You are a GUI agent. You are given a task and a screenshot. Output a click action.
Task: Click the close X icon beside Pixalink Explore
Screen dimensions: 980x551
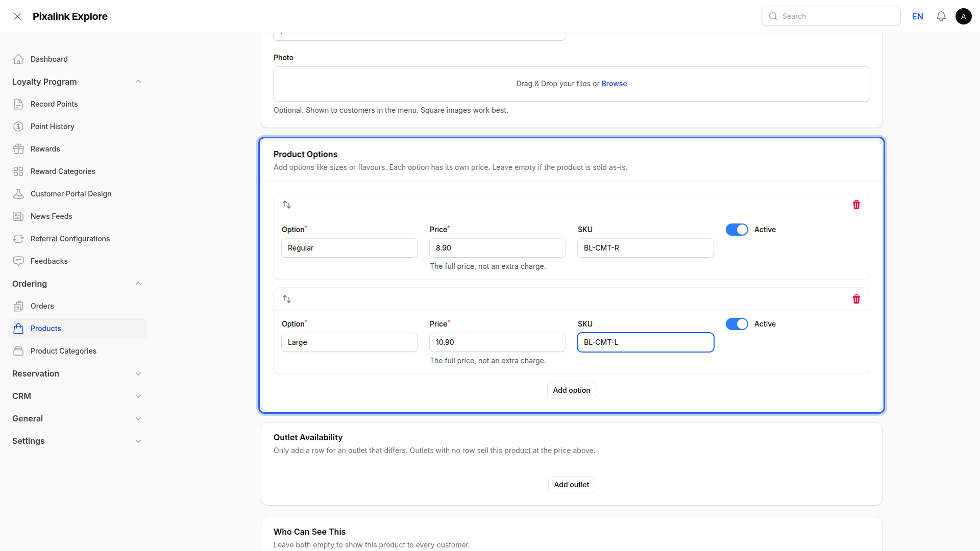coord(17,16)
